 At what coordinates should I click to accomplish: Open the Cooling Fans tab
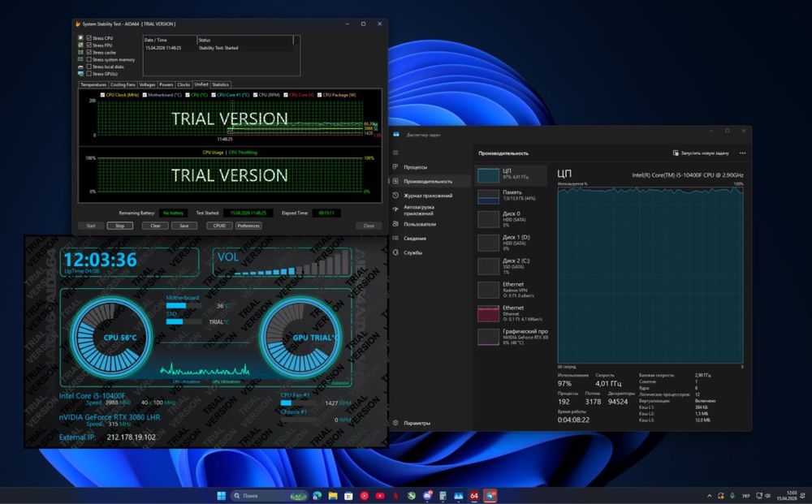(123, 84)
